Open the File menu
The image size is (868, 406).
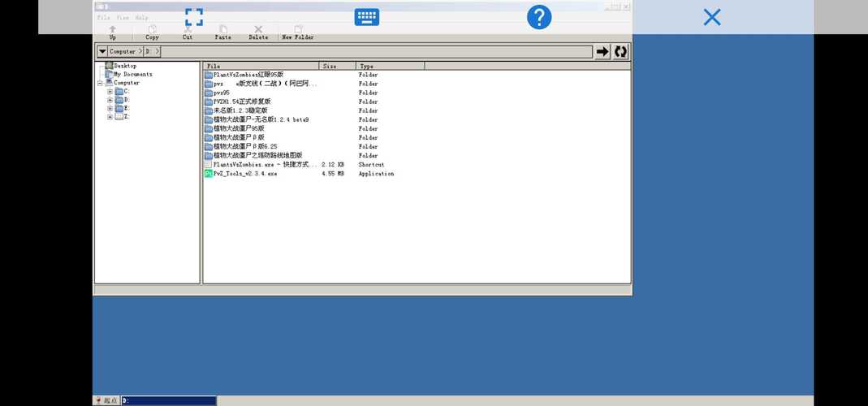point(103,18)
